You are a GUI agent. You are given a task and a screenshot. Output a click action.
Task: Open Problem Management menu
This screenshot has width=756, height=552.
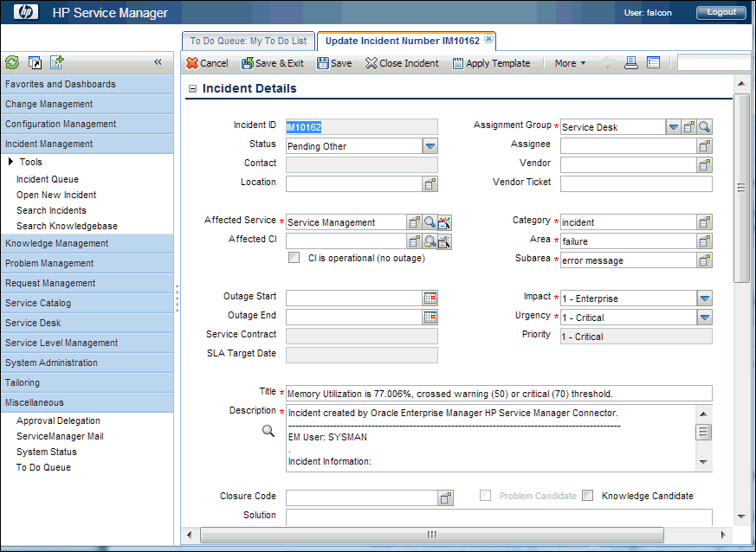[x=87, y=263]
